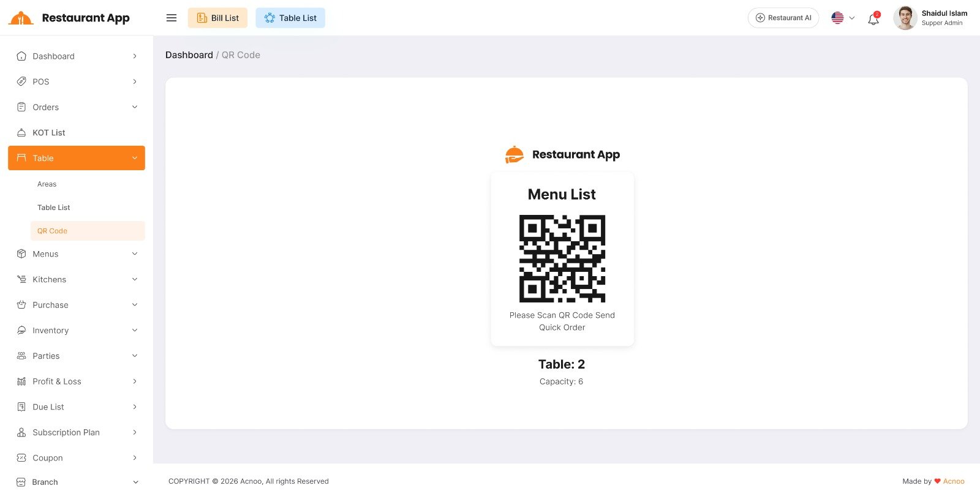This screenshot has height=499, width=980.
Task: Click the Kitchens icon
Action: (x=21, y=280)
